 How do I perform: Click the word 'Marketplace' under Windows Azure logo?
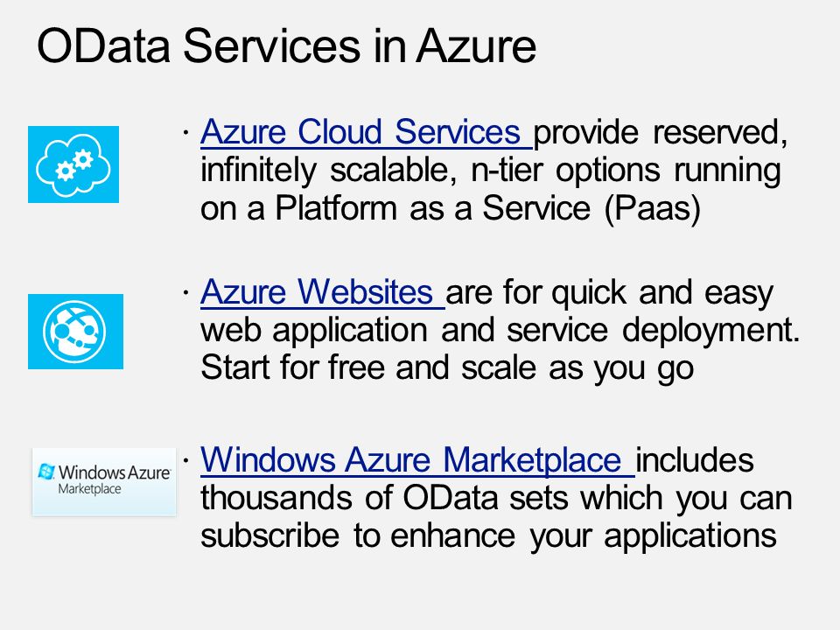[89, 489]
